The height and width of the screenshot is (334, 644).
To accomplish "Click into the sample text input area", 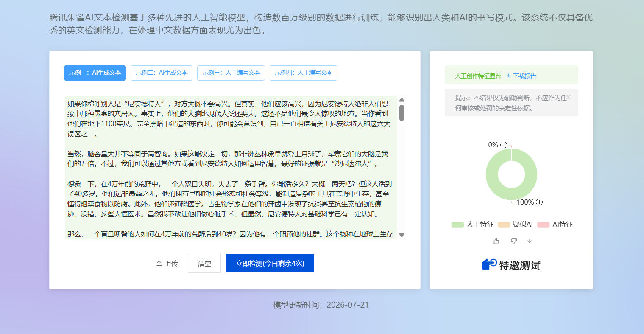I will 231,168.
